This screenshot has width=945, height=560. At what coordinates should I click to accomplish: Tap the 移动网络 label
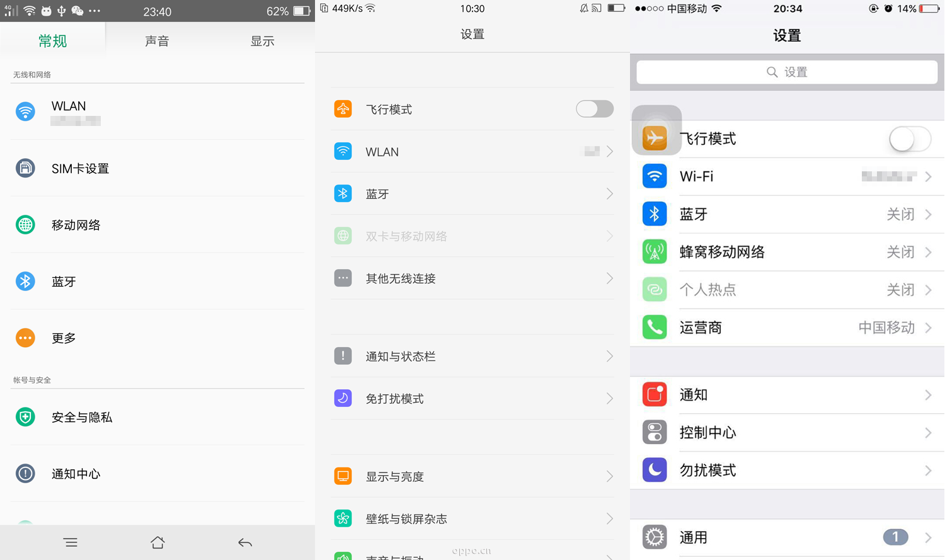click(x=76, y=224)
